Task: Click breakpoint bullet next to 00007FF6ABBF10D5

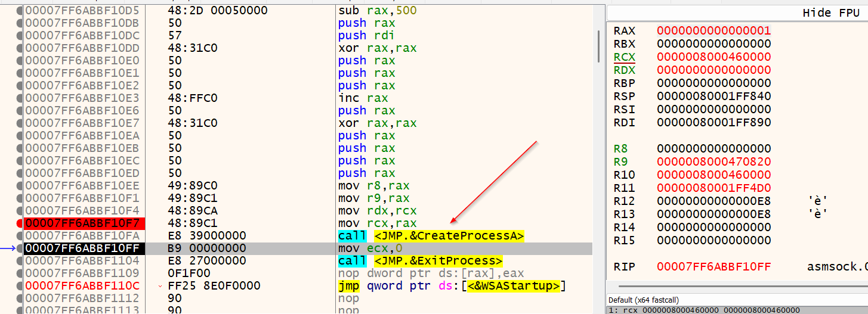Action: [x=20, y=11]
